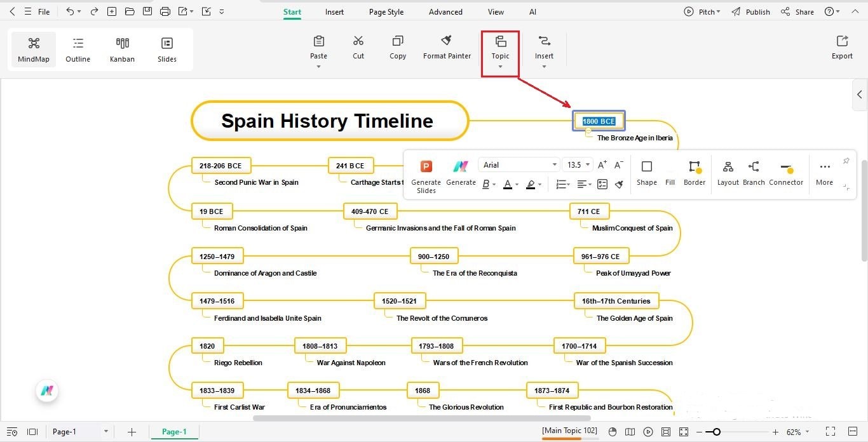Screen dimensions: 868x442
Task: Click the Export icon
Action: (841, 46)
